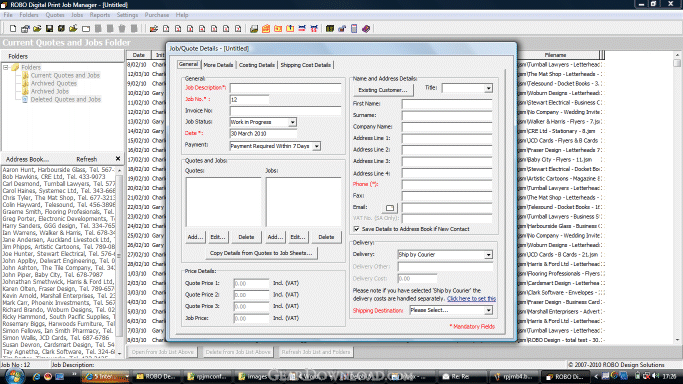The height and width of the screenshot is (384, 683).
Task: Click the purple book icon in toolbar
Action: 366,29
